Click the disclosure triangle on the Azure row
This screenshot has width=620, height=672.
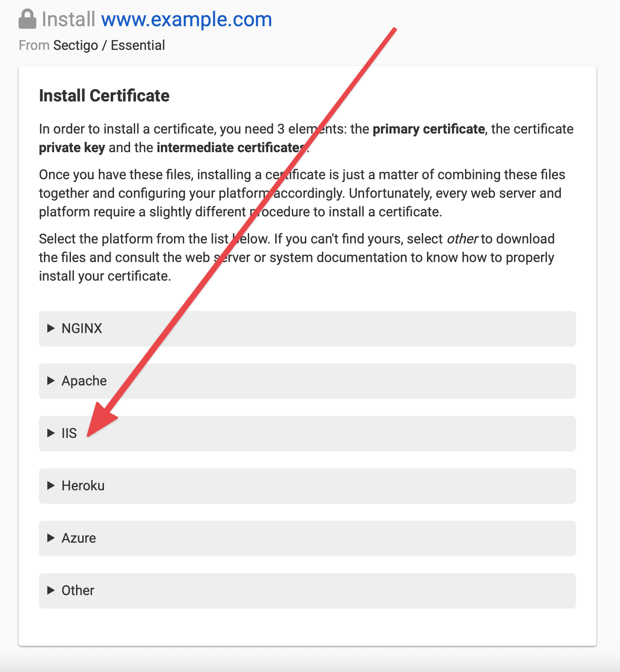[x=51, y=538]
